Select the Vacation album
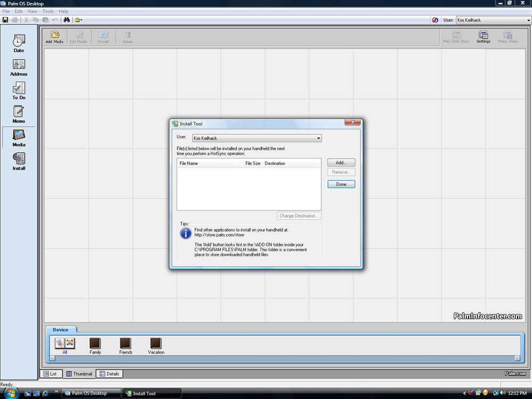This screenshot has height=399, width=532. pyautogui.click(x=156, y=346)
